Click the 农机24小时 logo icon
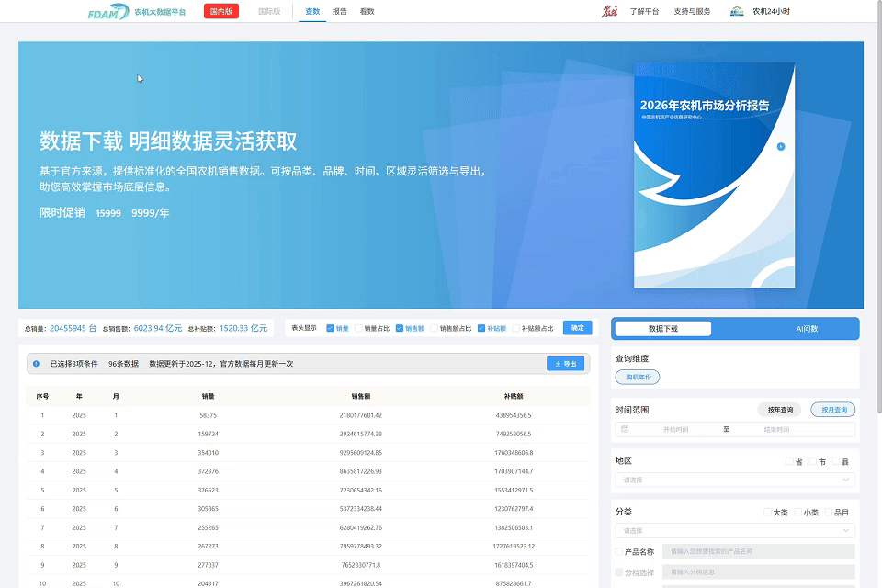The height and width of the screenshot is (588, 882). click(737, 12)
